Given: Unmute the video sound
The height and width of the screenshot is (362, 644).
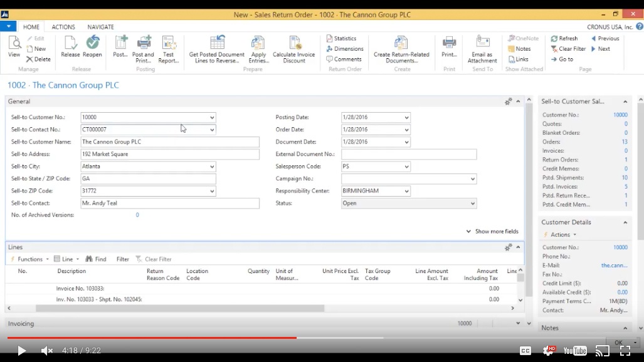Looking at the screenshot, I should [47, 351].
